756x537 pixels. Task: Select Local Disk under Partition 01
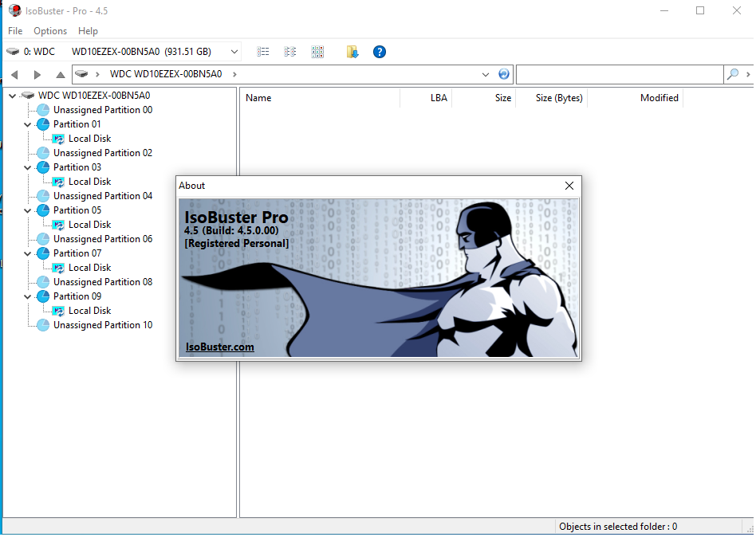[89, 139]
